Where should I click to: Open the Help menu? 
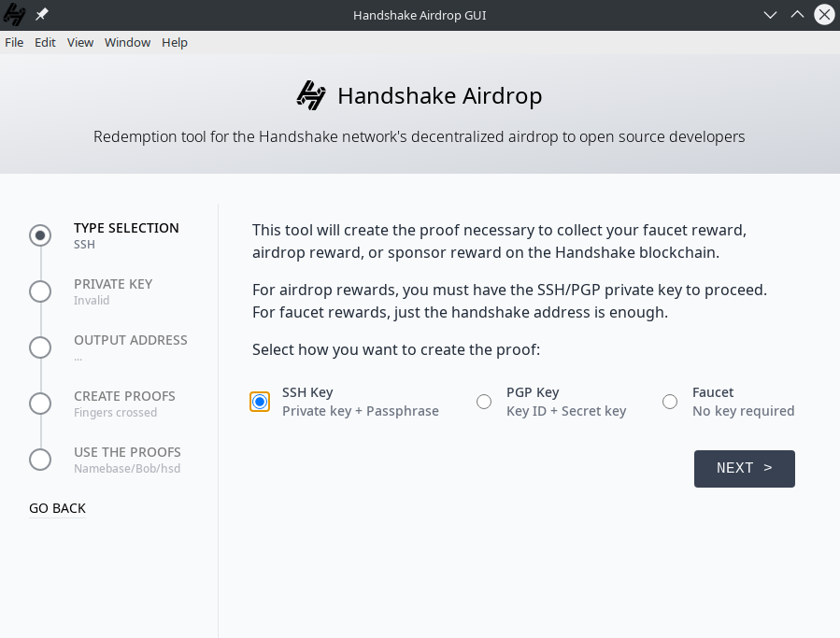coord(175,42)
